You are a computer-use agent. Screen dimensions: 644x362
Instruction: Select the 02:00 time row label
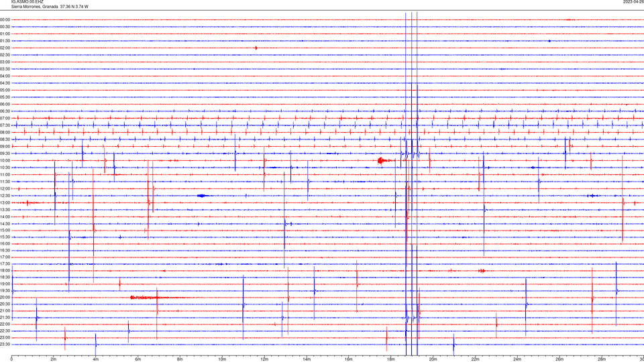click(x=5, y=48)
